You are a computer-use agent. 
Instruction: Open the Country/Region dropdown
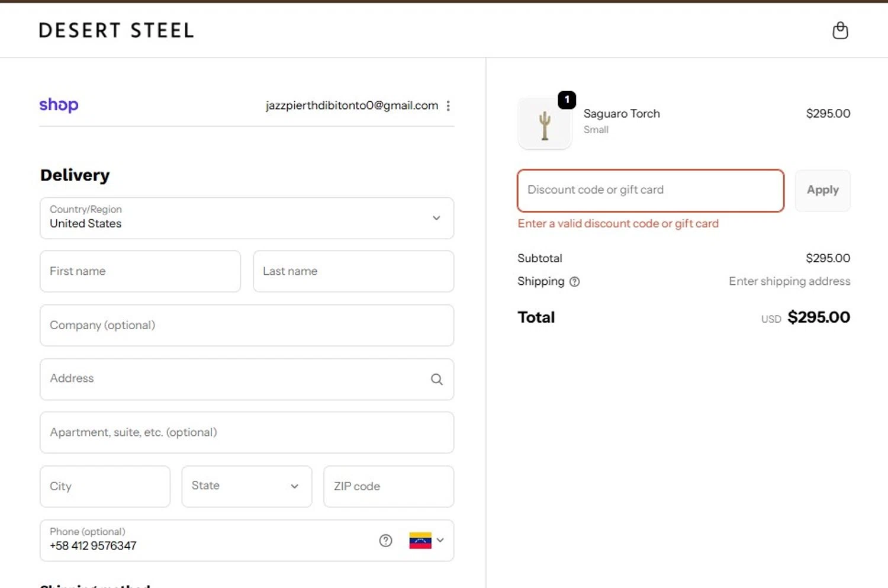click(x=247, y=218)
